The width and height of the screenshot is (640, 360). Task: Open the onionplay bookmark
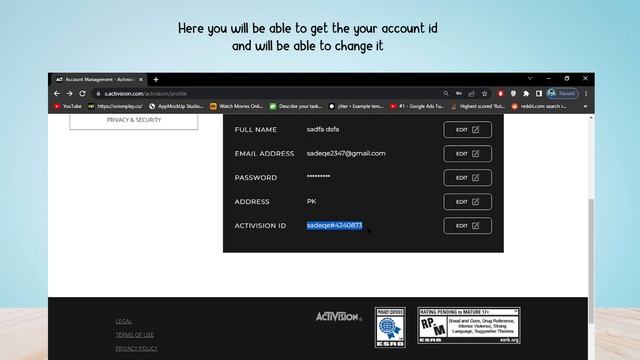click(116, 106)
